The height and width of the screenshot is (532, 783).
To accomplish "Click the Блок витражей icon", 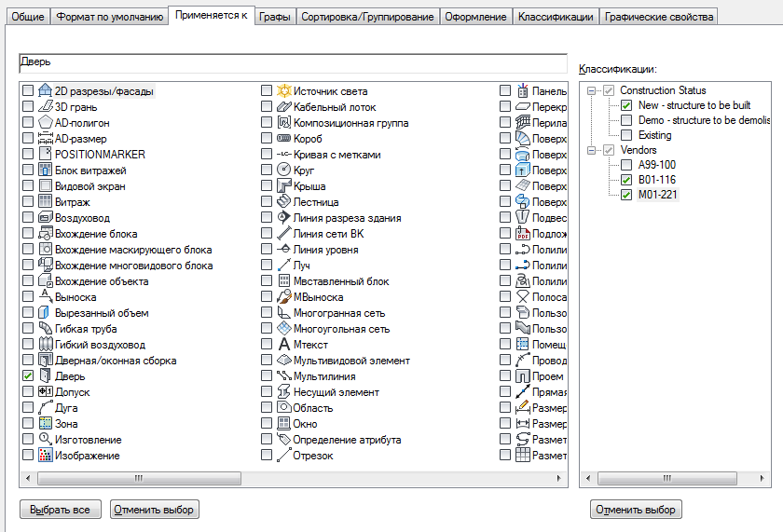I will tap(46, 170).
